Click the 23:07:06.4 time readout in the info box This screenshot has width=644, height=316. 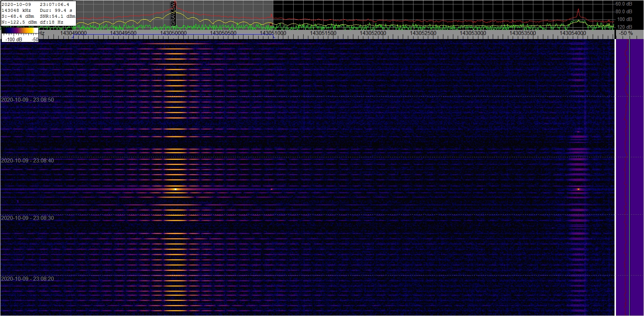pos(55,4)
